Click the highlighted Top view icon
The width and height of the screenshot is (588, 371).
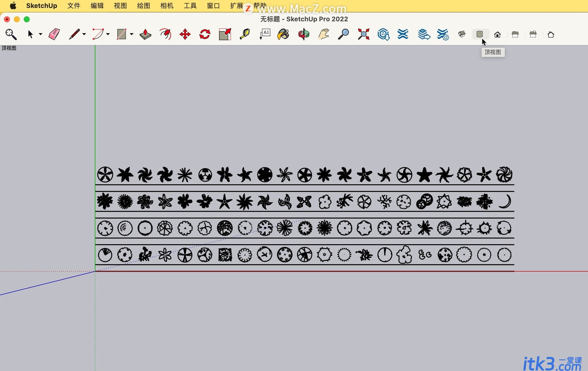click(480, 34)
